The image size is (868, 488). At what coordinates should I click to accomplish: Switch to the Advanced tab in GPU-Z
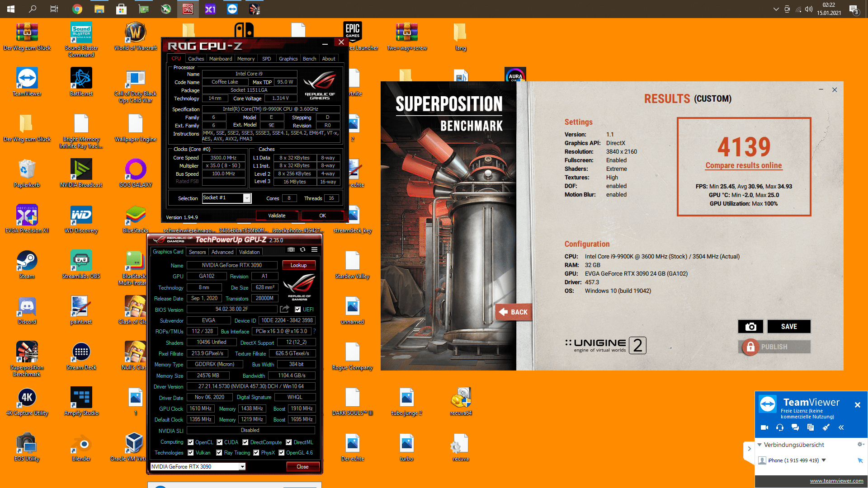pyautogui.click(x=222, y=252)
